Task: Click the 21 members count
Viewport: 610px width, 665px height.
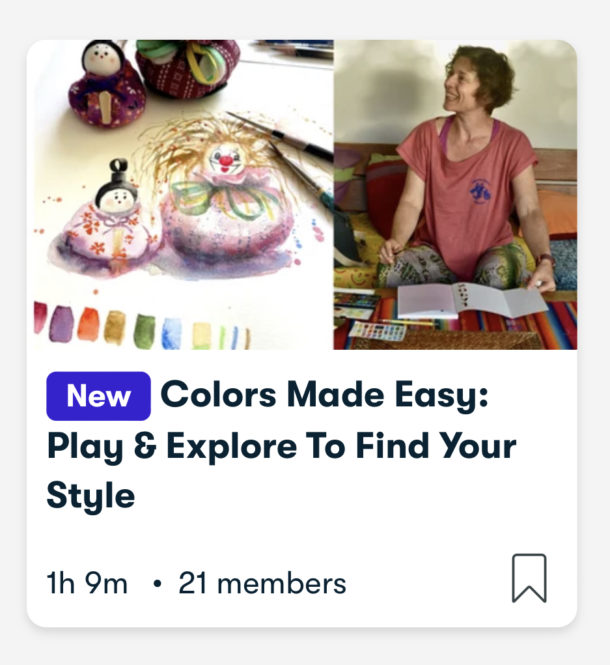Action: coord(262,583)
